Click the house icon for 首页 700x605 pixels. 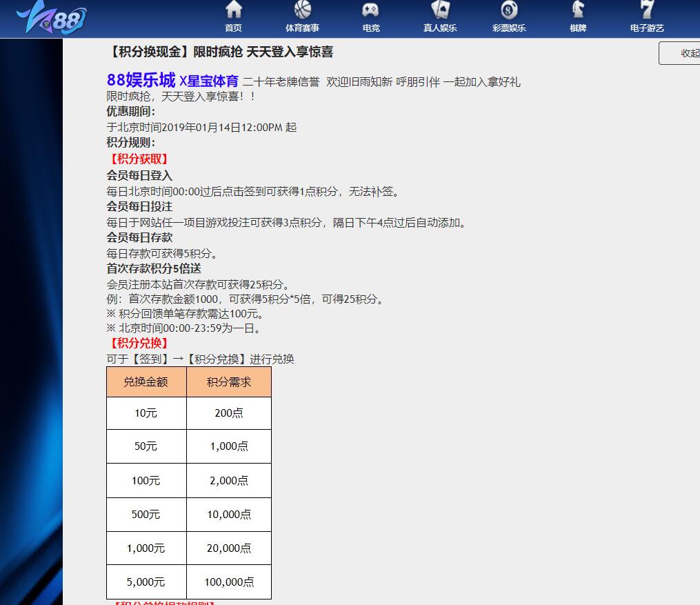pyautogui.click(x=234, y=10)
